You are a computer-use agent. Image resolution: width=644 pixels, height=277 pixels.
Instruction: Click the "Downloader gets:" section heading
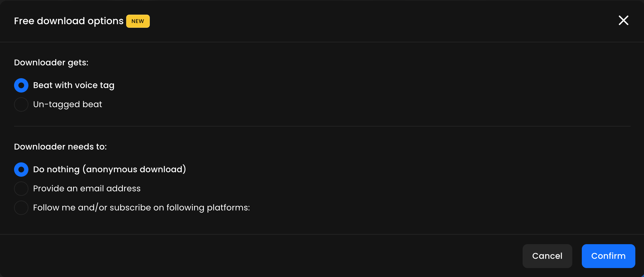coord(51,63)
